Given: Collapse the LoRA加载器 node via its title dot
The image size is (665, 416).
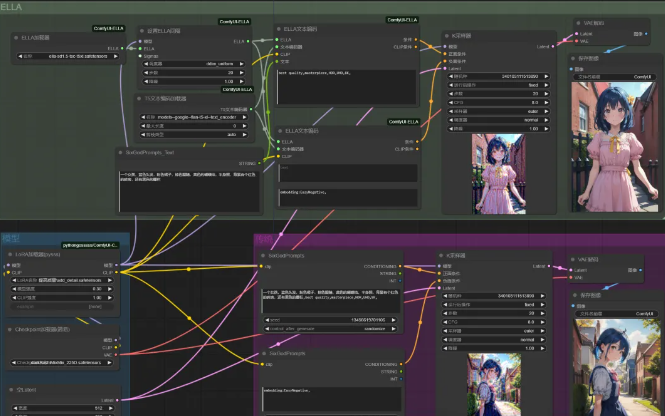Looking at the screenshot, I should point(10,254).
